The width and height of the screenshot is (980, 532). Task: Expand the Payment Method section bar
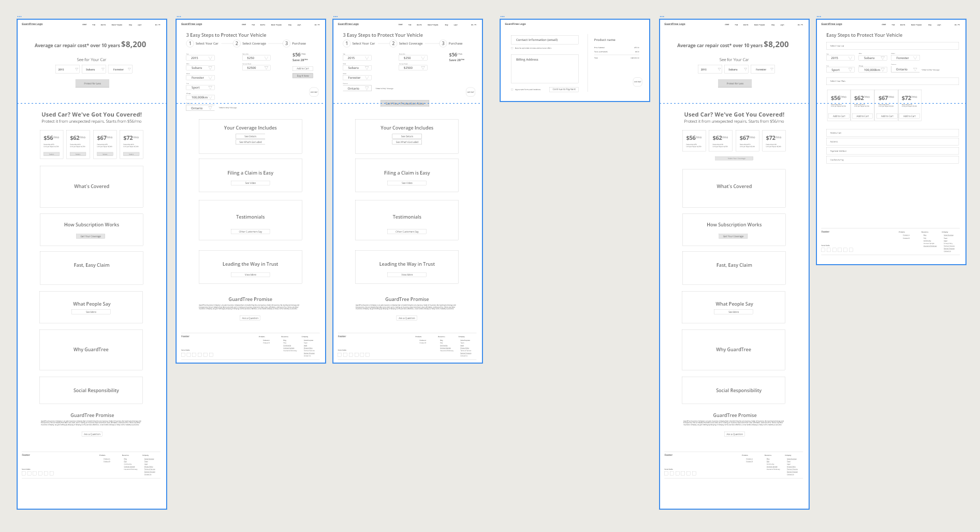(893, 151)
